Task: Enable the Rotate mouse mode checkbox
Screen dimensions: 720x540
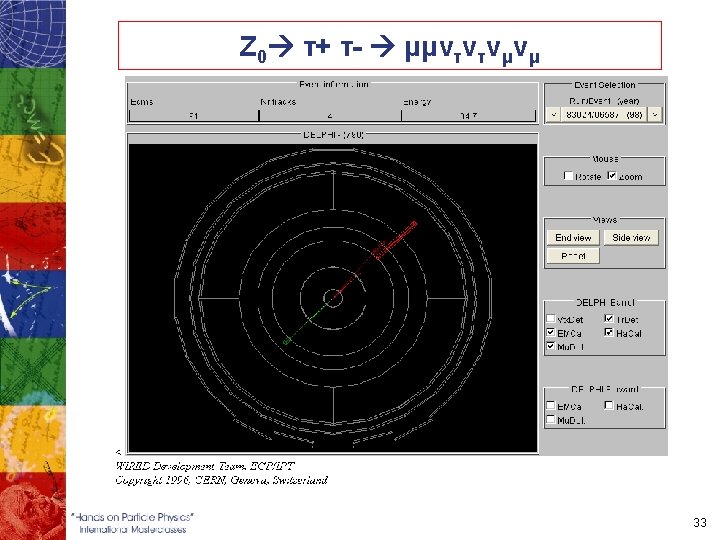Action: pyautogui.click(x=568, y=176)
